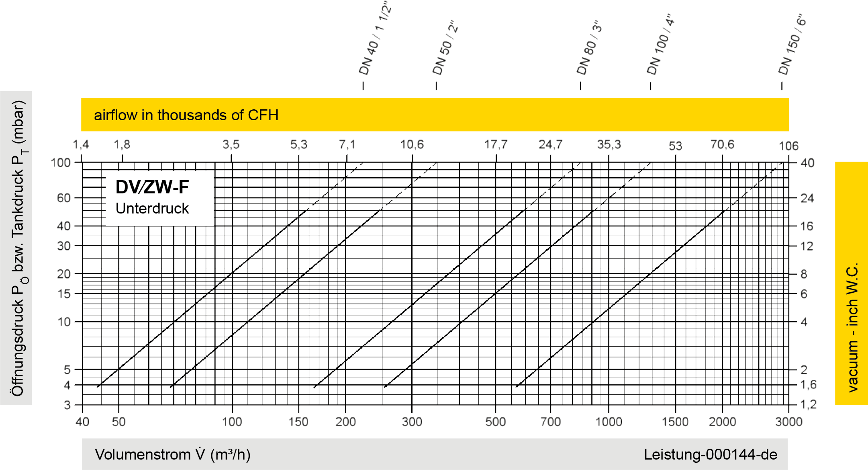The height and width of the screenshot is (470, 868).
Task: Click the 3000 tick on the bottom axis
Action: 788,421
